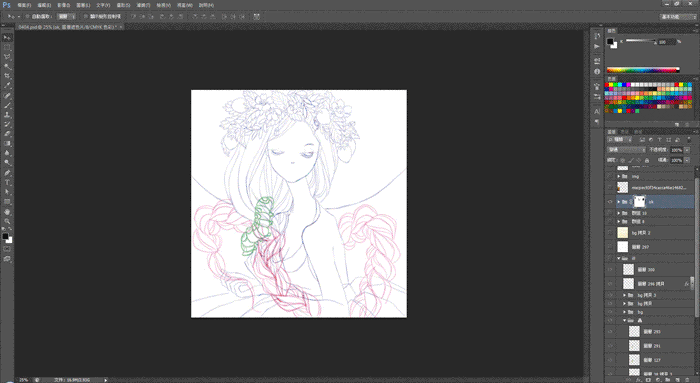This screenshot has width=700, height=383.
Task: Expand the bg group
Action: (x=625, y=312)
